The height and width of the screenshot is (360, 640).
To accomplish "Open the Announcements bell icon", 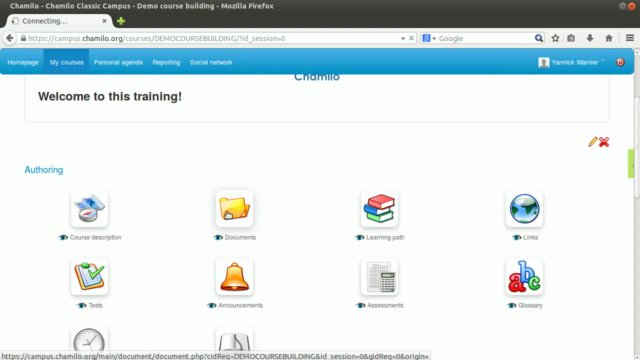I will click(234, 276).
